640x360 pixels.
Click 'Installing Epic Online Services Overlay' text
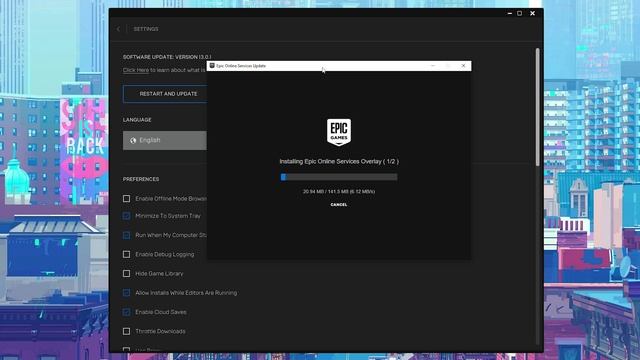click(339, 162)
